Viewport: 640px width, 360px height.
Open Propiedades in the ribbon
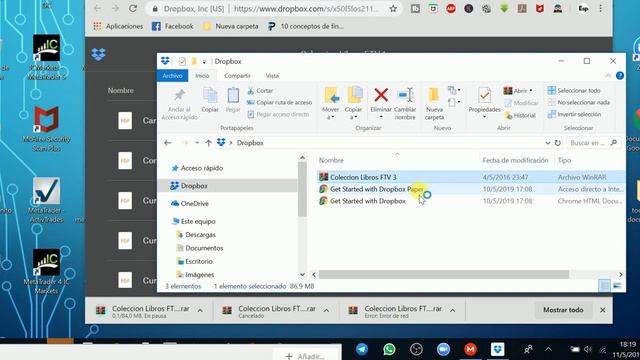tap(484, 103)
